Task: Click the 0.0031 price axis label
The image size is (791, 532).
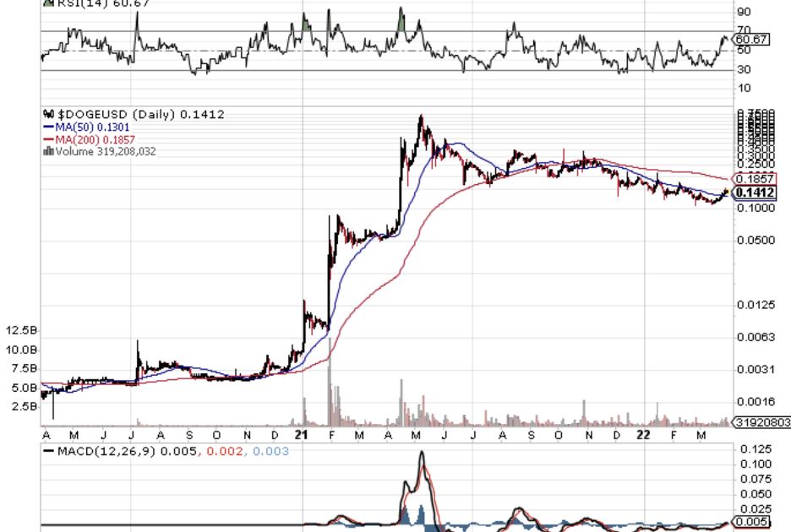Action: pos(756,370)
